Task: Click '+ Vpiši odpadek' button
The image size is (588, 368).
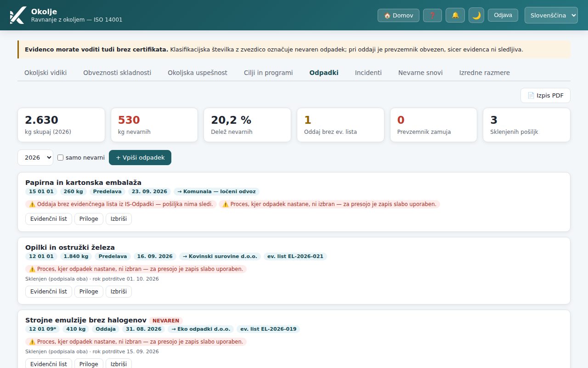Action: click(140, 157)
